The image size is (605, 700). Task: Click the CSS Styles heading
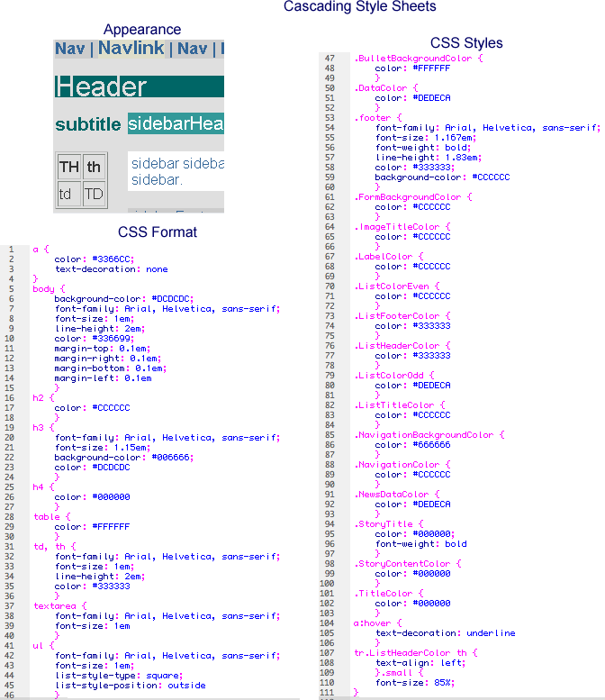[x=466, y=42]
